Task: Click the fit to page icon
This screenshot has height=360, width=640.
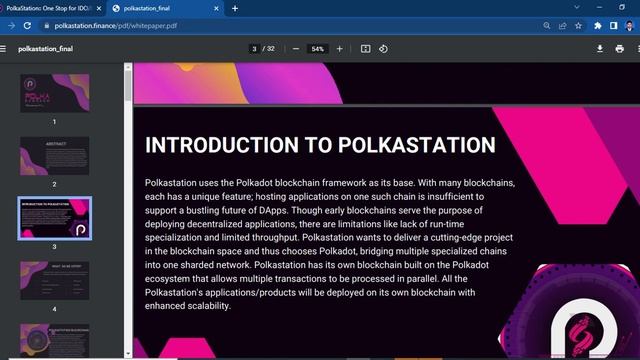Action: click(x=365, y=49)
